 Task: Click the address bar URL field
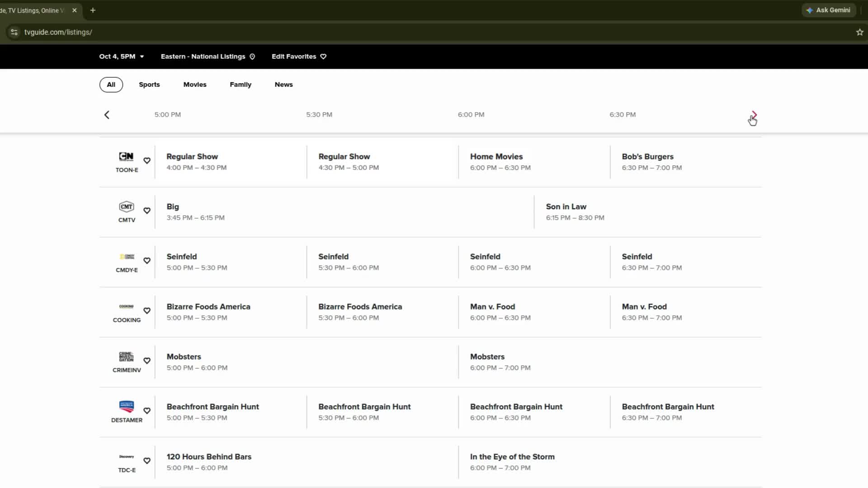(x=434, y=32)
